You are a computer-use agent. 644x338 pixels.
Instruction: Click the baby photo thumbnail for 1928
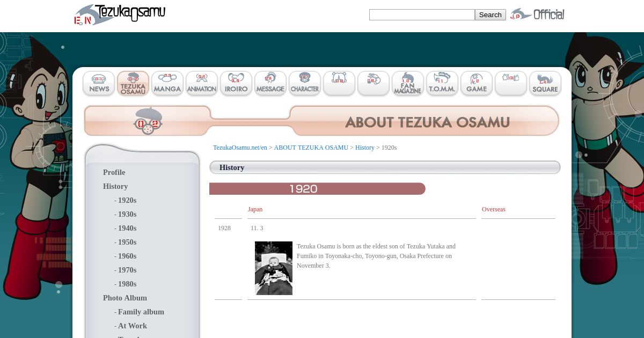274,268
